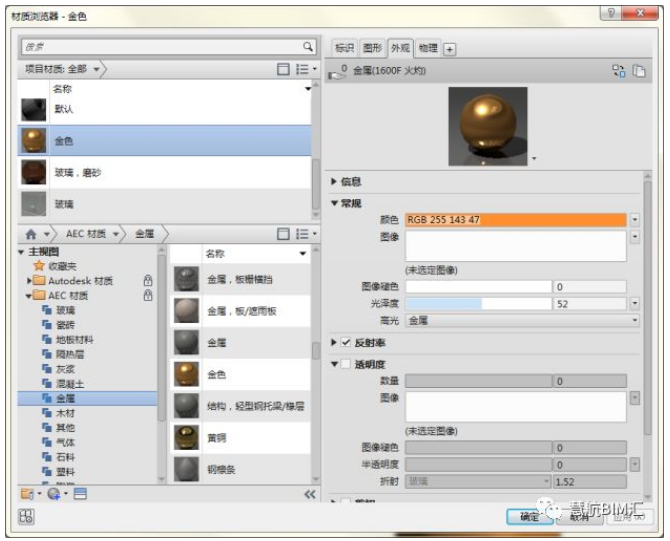
Task: Enable the 透明度 checkbox
Action: point(346,364)
